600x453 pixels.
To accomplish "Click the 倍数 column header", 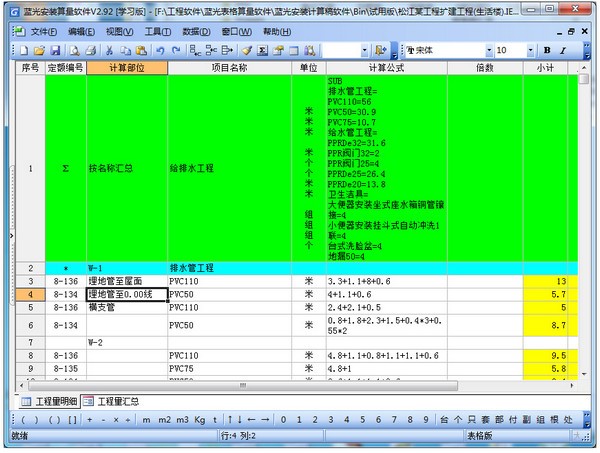I will pyautogui.click(x=485, y=68).
